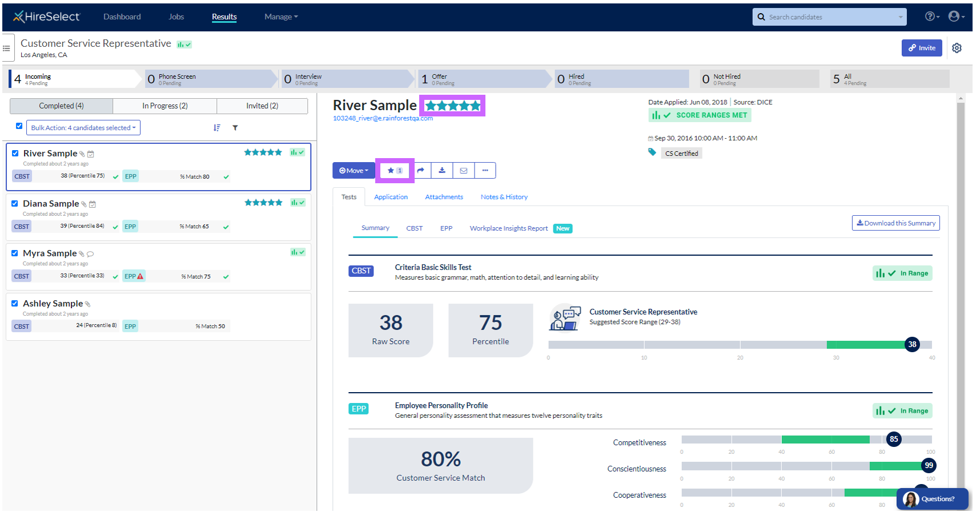
Task: Click the HireSelect logo
Action: pyautogui.click(x=47, y=17)
